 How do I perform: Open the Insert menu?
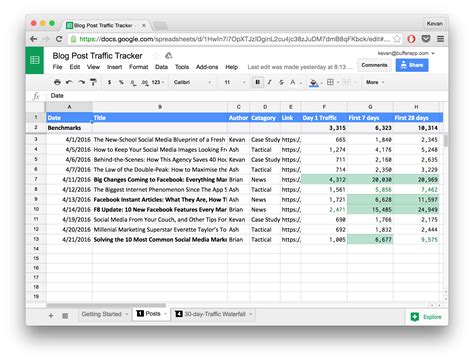point(114,67)
